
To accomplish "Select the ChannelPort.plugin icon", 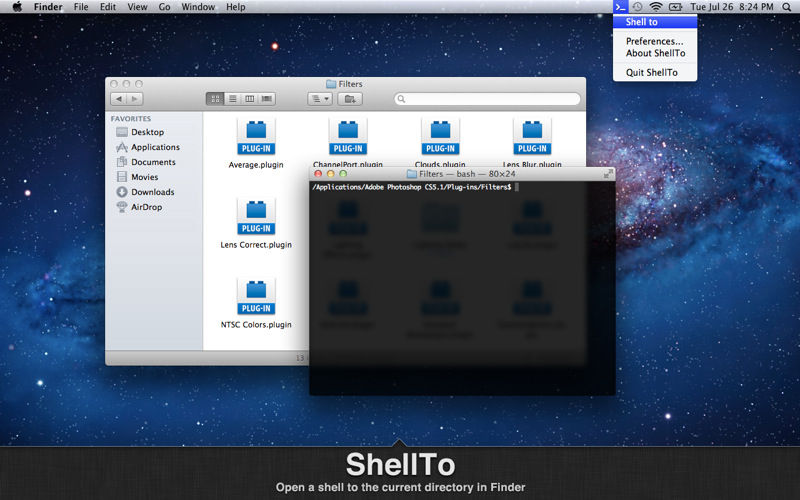I will [348, 136].
